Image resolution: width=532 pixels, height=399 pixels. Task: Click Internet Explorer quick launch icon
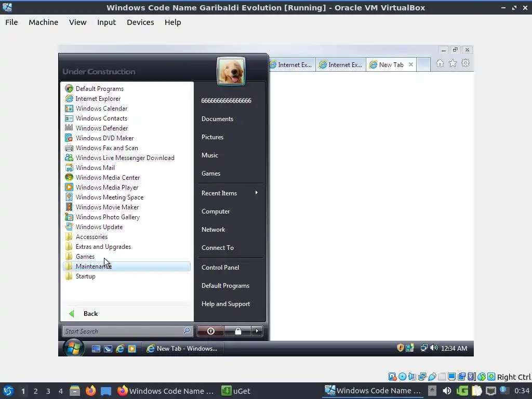pos(120,349)
